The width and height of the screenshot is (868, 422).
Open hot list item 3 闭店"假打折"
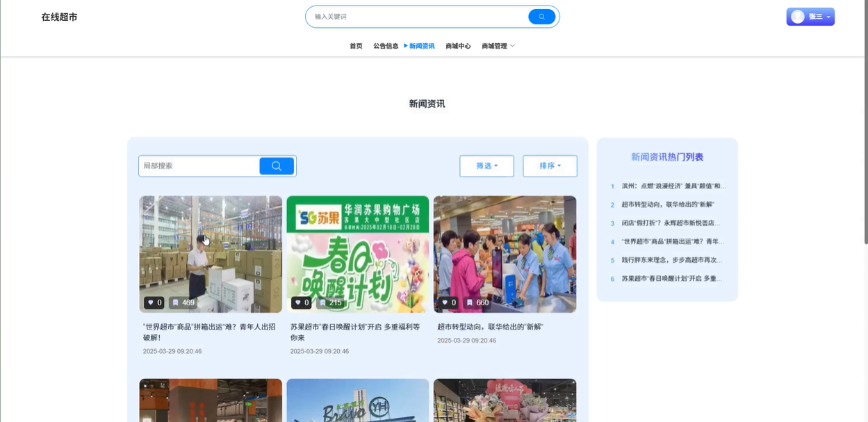671,223
